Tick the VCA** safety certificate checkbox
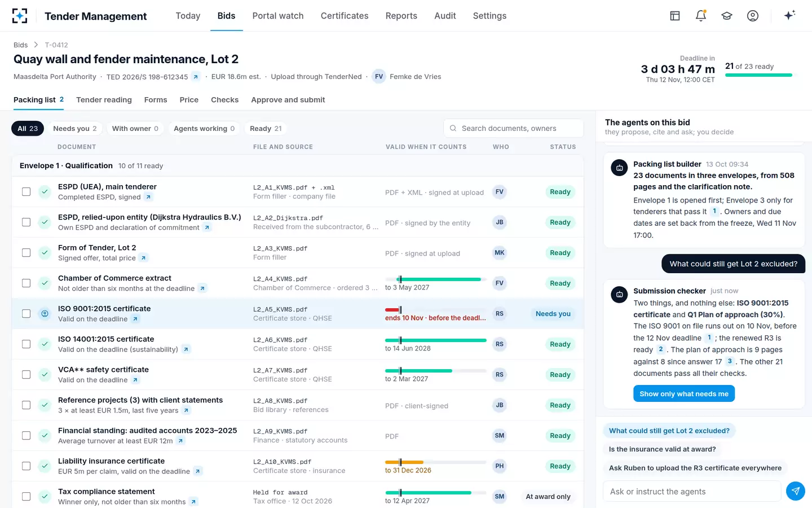 [x=26, y=375]
